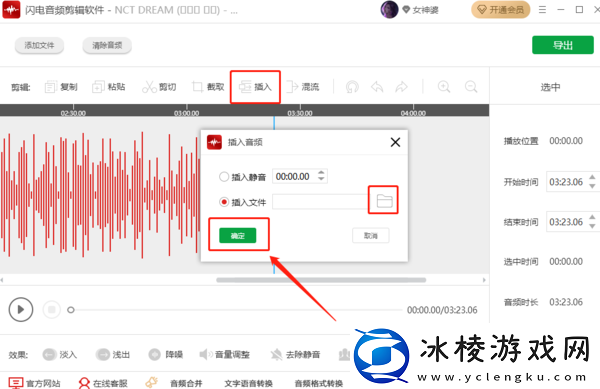
Task: Click the Mix (混流) tool
Action: coord(303,87)
